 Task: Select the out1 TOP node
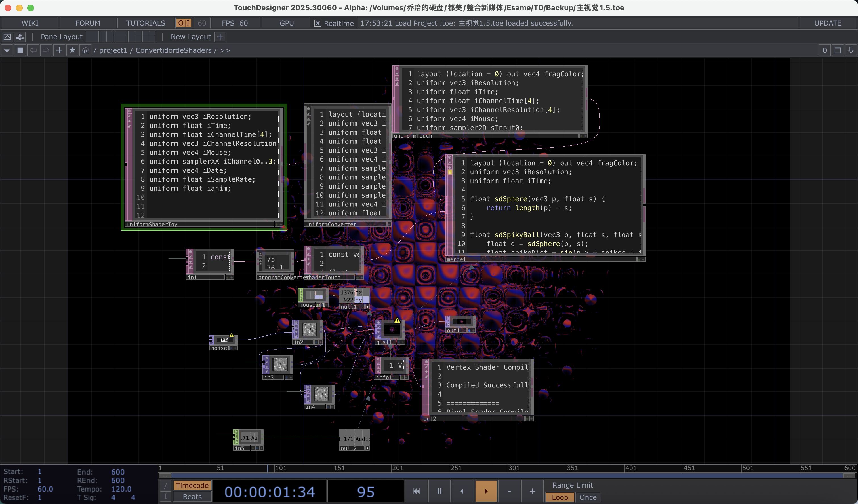point(461,324)
